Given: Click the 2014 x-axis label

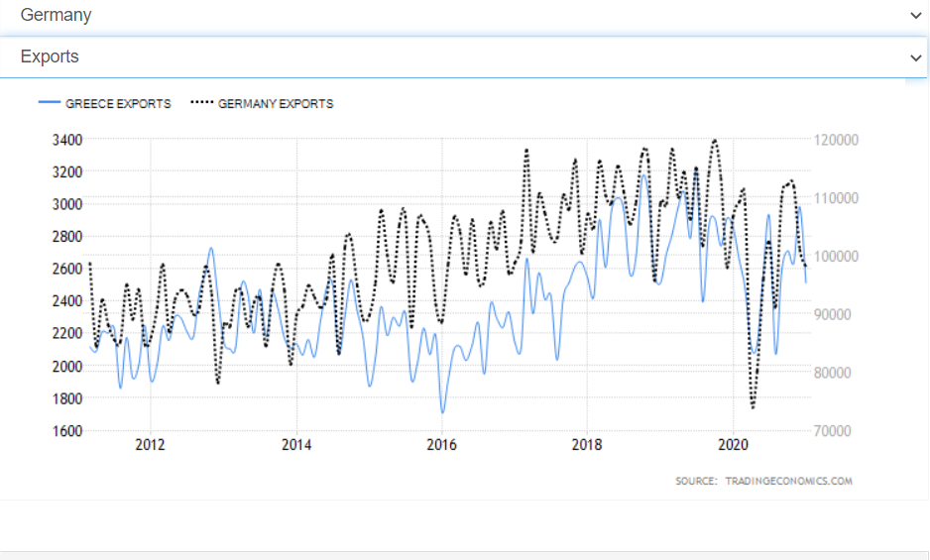Looking at the screenshot, I should [x=295, y=445].
